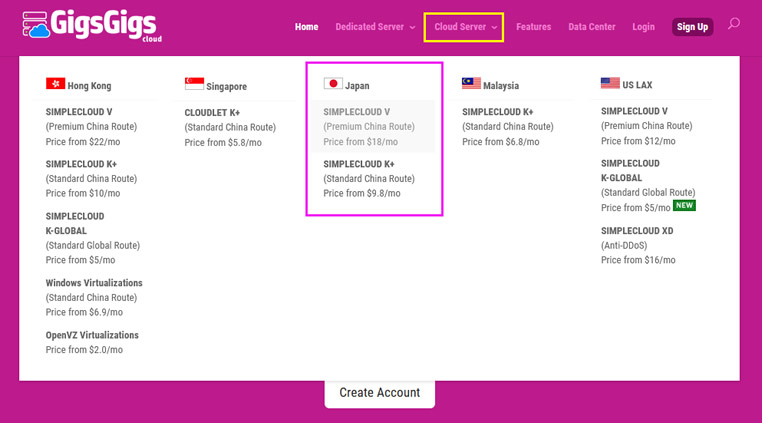Click the Japan heading text
The height and width of the screenshot is (423, 762).
click(357, 86)
